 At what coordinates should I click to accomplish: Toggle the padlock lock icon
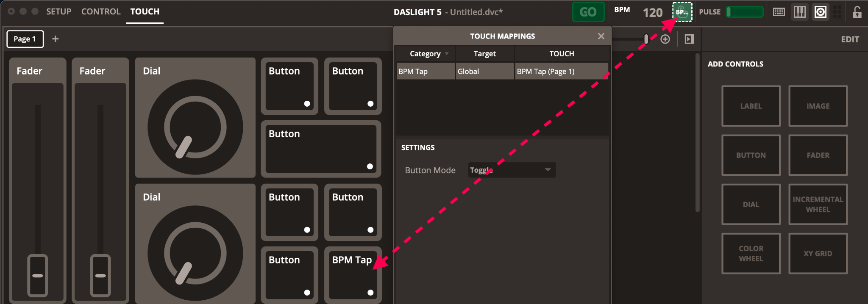coord(857,12)
